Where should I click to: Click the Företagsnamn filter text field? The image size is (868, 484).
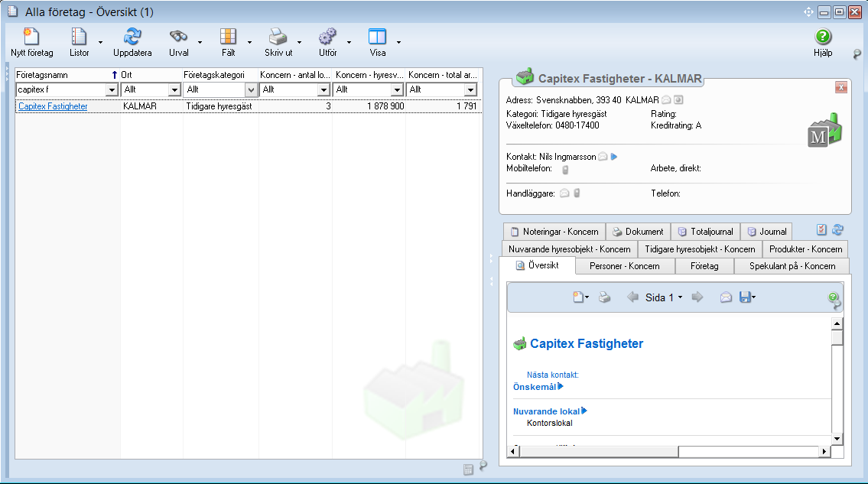tap(61, 89)
